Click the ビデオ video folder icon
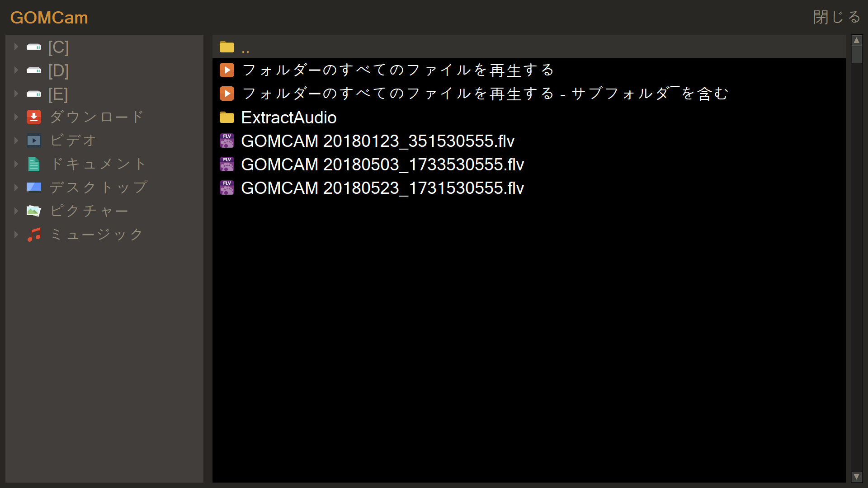868x488 pixels. (34, 141)
